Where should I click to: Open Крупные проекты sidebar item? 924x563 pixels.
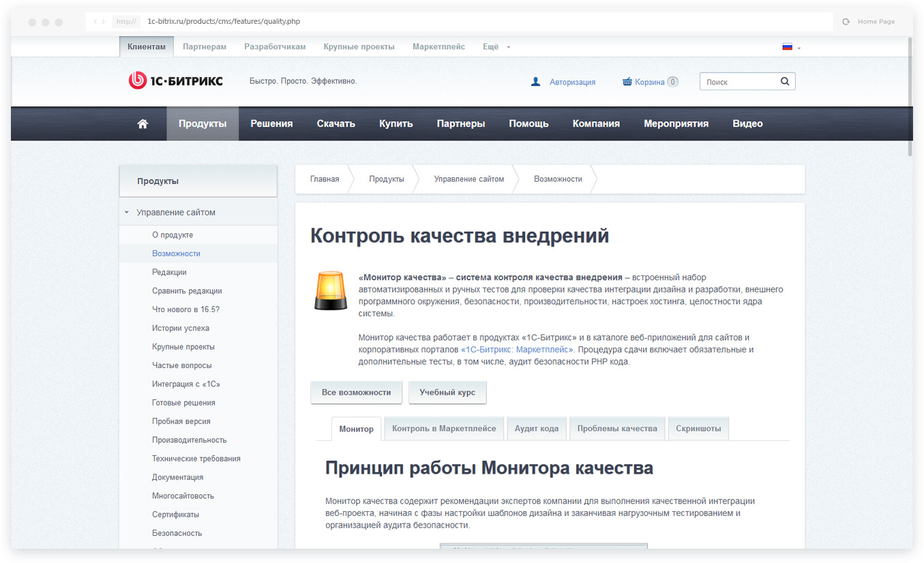tap(183, 346)
